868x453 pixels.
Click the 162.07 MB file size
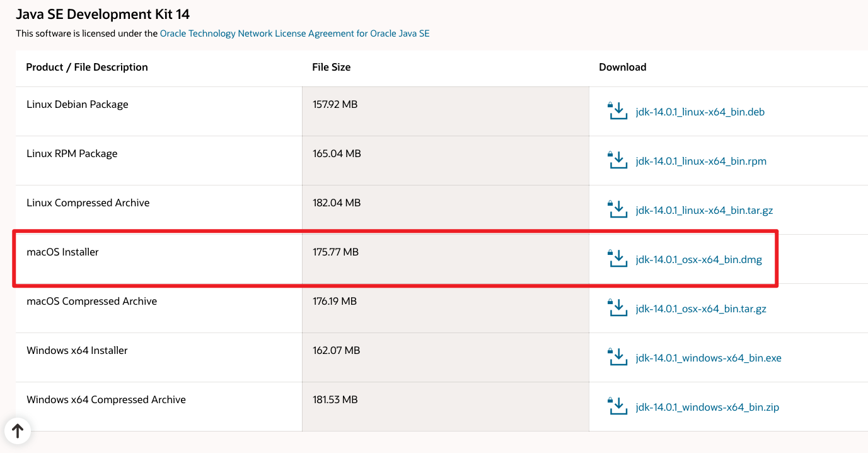tap(337, 350)
